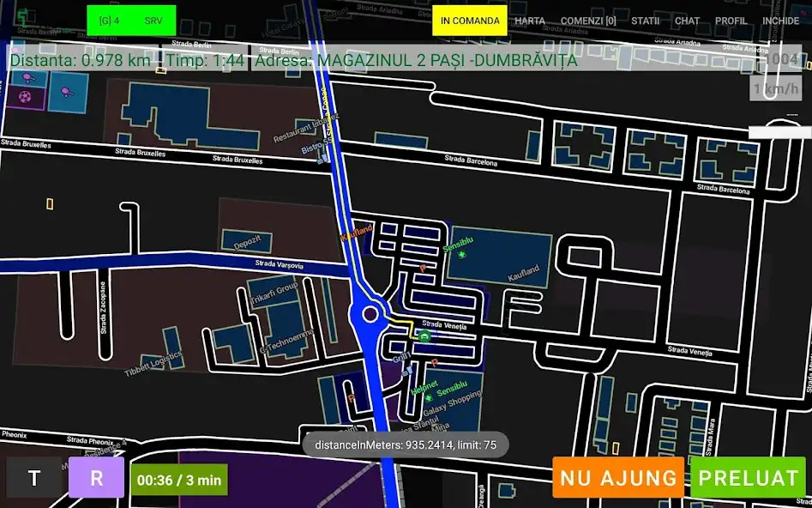
Task: Open the PROFIL menu
Action: [729, 21]
